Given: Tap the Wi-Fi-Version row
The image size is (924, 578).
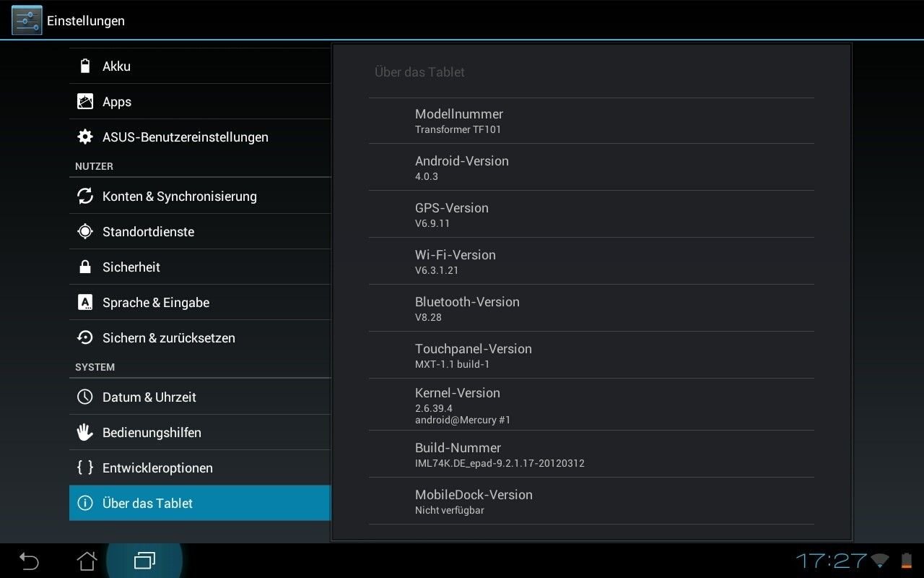Looking at the screenshot, I should coord(591,261).
